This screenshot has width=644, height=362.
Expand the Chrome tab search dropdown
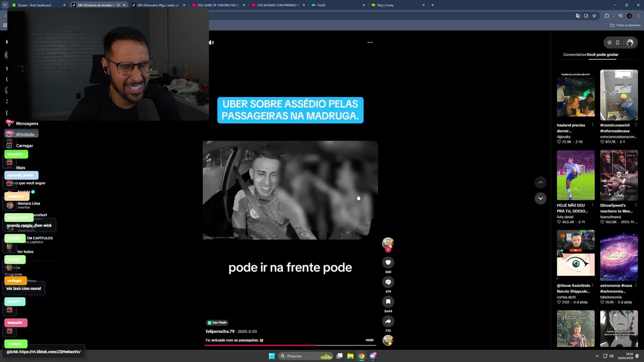click(5, 5)
